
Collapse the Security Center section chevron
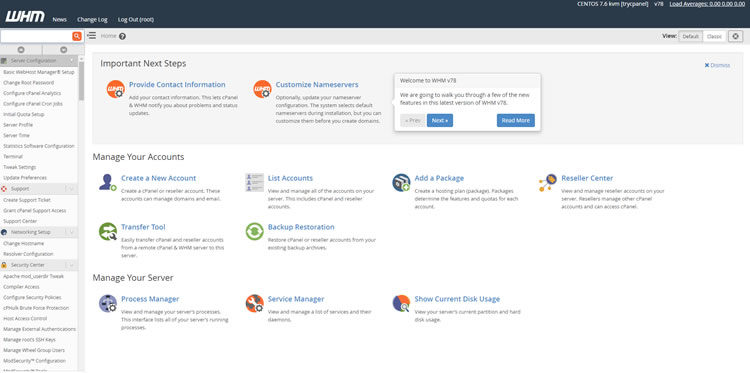tap(72, 265)
